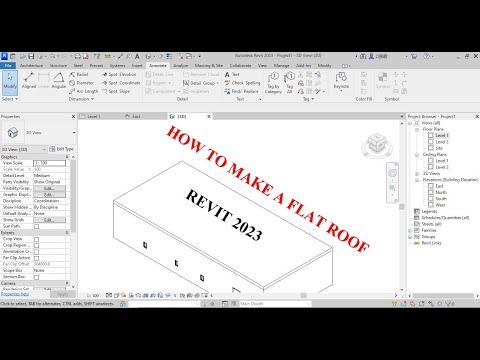480x360 pixels.
Task: Click the Save icon in quick access toolbar
Action: [x=31, y=56]
